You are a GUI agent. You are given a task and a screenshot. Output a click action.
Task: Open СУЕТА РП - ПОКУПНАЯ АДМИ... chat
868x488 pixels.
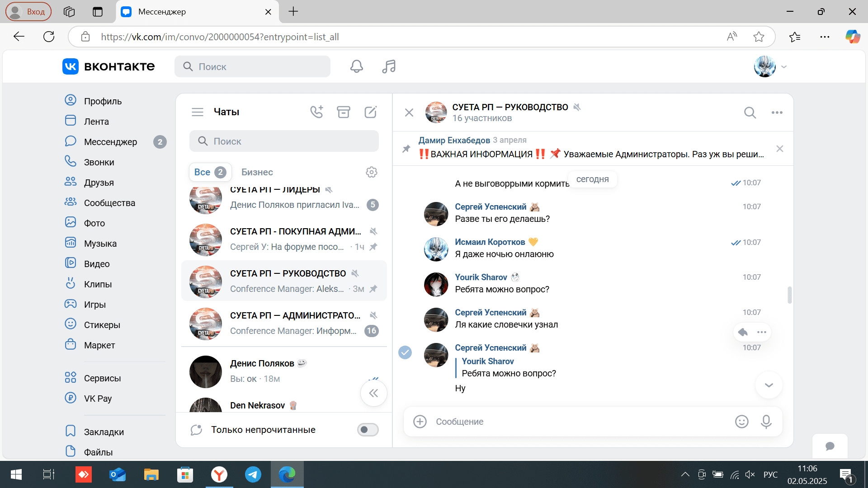(x=284, y=239)
